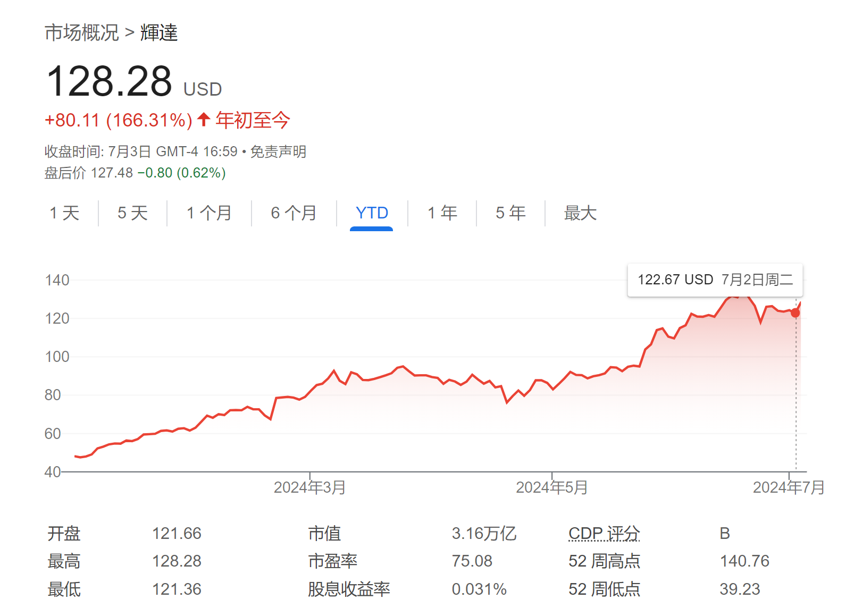Click the 60 y-axis label
Viewport: 846px width, 616px height.
pos(53,434)
